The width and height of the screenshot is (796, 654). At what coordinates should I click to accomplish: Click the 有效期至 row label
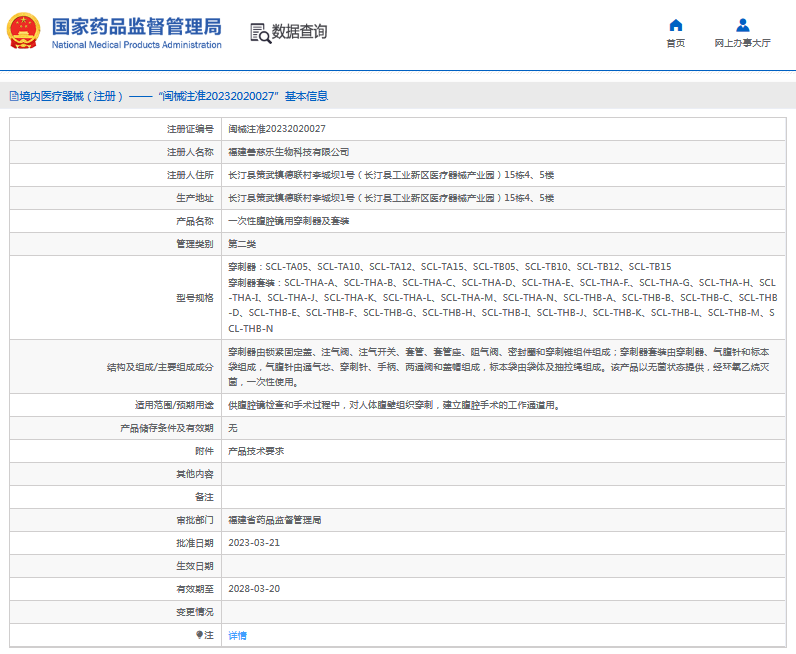pos(195,589)
